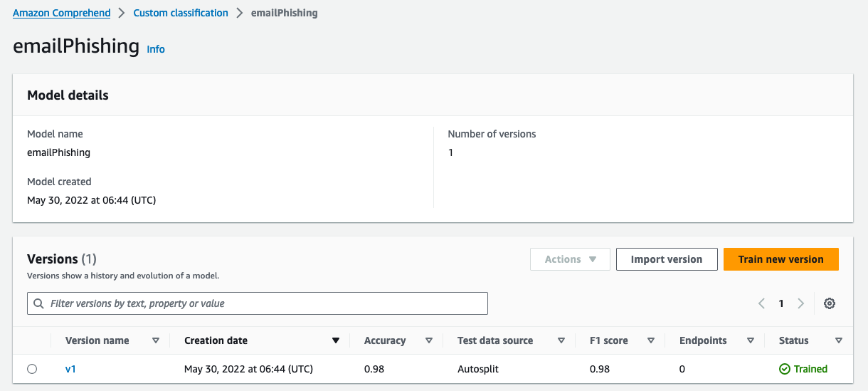868x391 pixels.
Task: Click Train new version button
Action: [780, 259]
